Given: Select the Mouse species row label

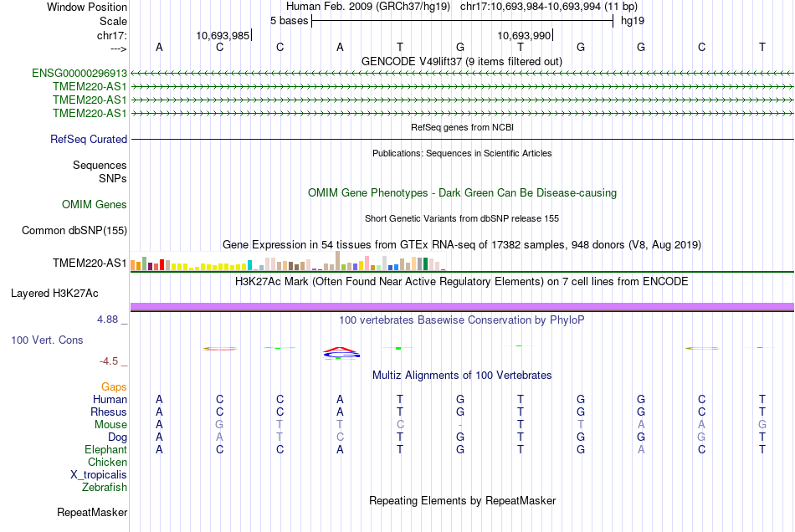Looking at the screenshot, I should (x=110, y=425).
